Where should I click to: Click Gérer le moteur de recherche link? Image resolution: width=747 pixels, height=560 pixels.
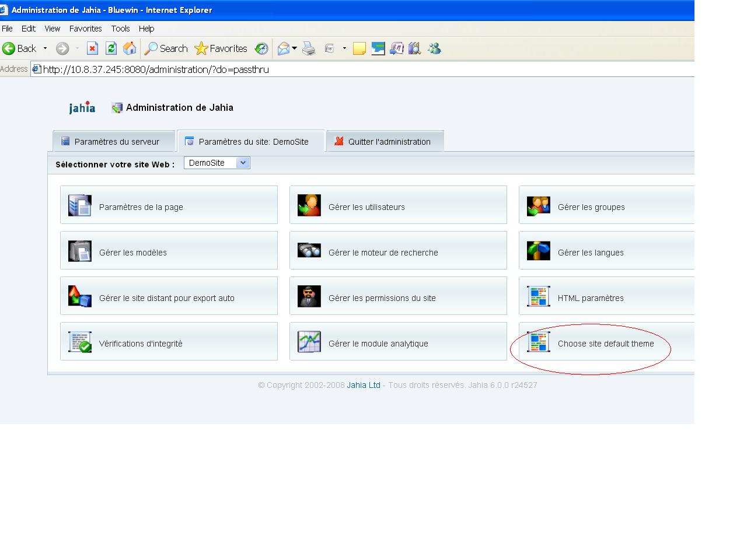[383, 253]
